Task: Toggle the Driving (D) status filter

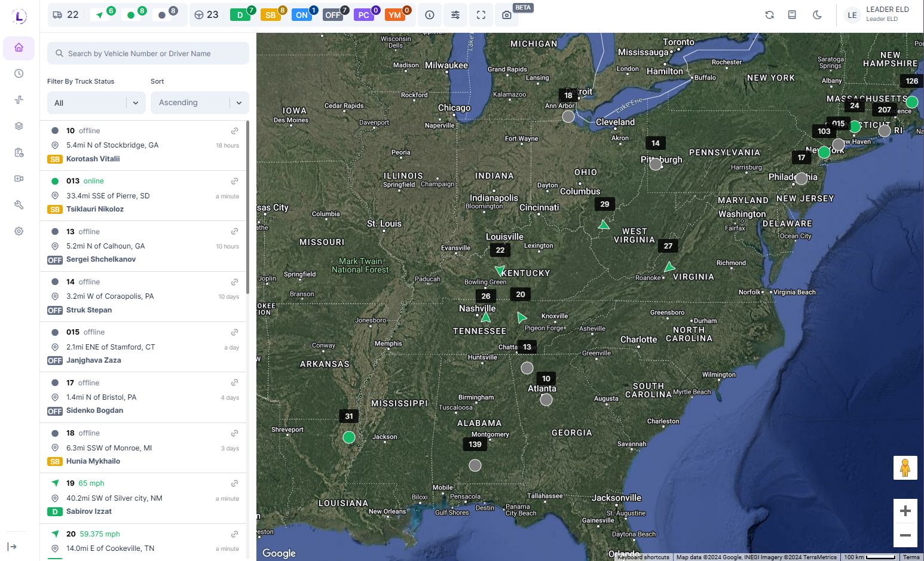Action: [240, 15]
